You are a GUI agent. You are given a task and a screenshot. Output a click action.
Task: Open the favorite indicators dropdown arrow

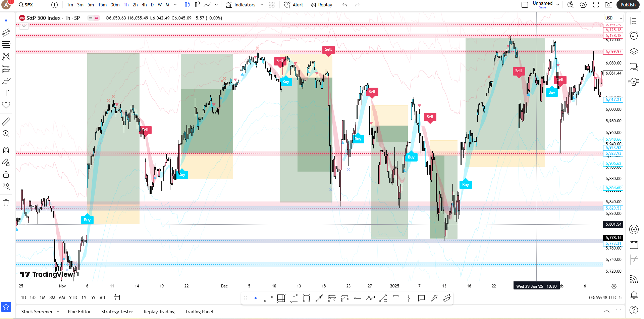262,5
